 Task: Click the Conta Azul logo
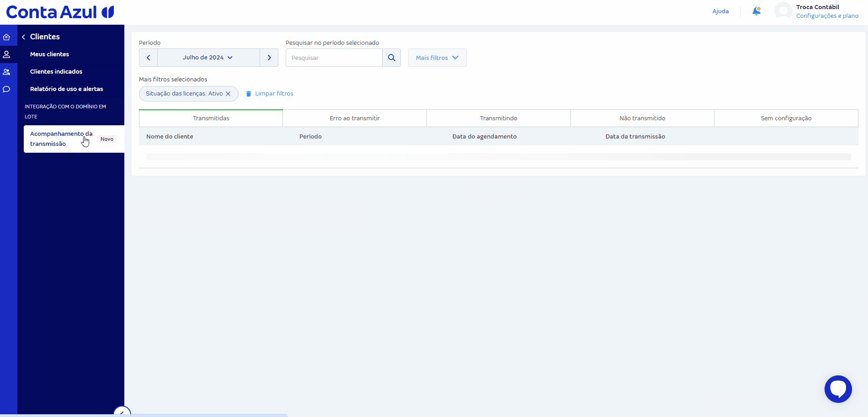[60, 12]
